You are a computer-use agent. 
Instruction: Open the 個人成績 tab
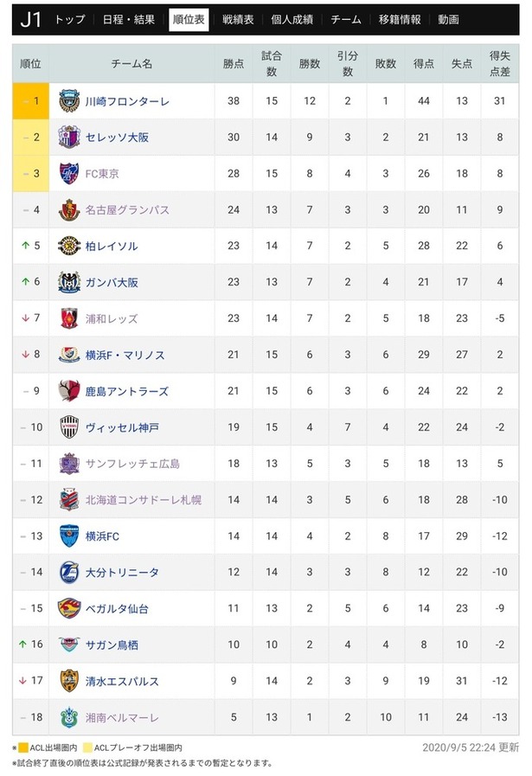coord(292,20)
